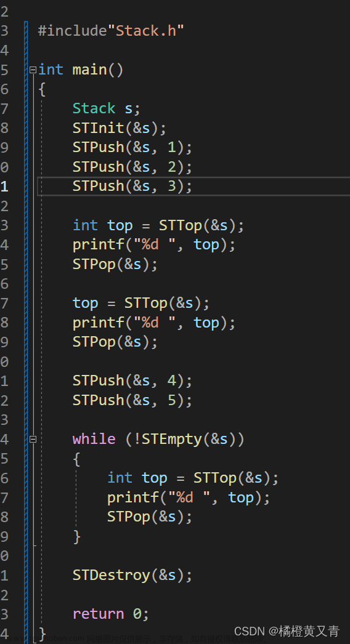Click the STPush(&s, 1); statement

point(132,147)
